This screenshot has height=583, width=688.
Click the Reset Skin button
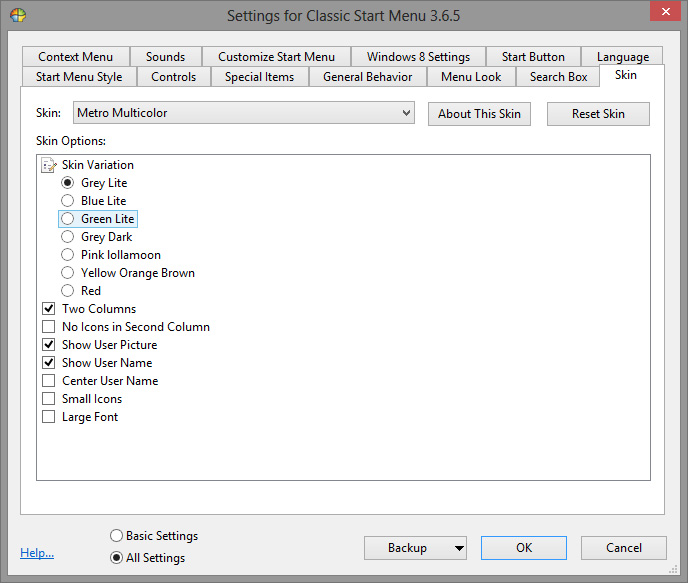[x=598, y=114]
